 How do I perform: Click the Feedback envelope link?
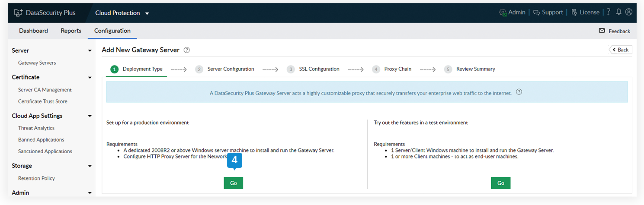(615, 31)
